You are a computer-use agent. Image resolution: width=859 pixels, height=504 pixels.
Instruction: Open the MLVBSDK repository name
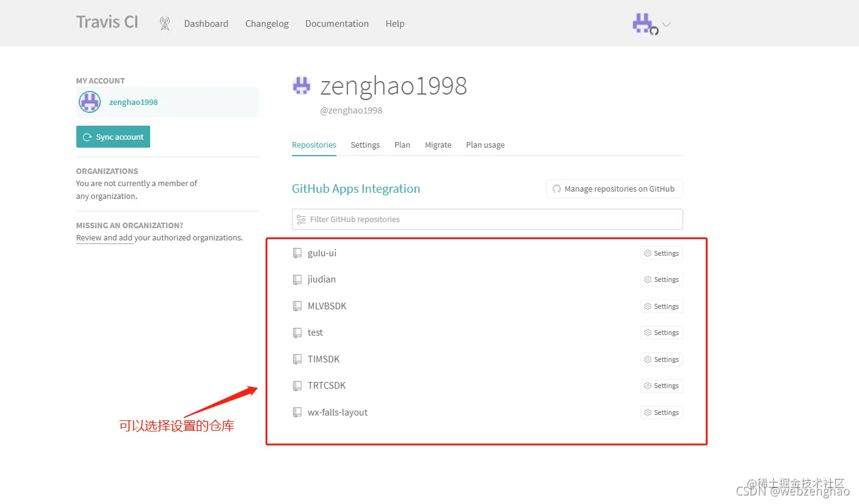click(x=327, y=306)
